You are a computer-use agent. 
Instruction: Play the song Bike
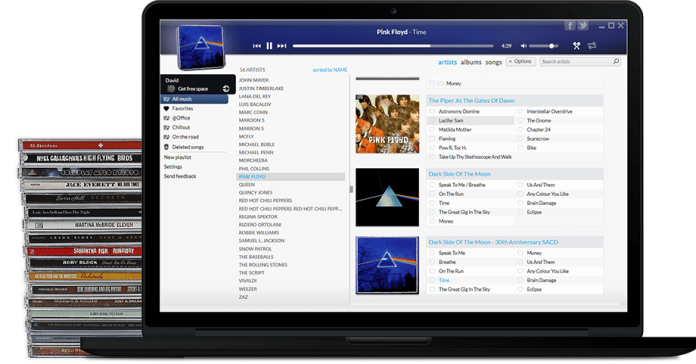tap(531, 148)
